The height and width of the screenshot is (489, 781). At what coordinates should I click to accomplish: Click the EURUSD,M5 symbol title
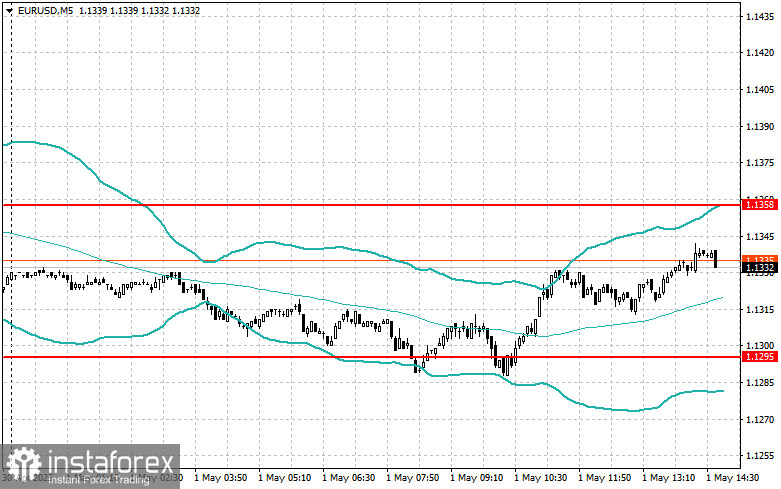click(45, 10)
